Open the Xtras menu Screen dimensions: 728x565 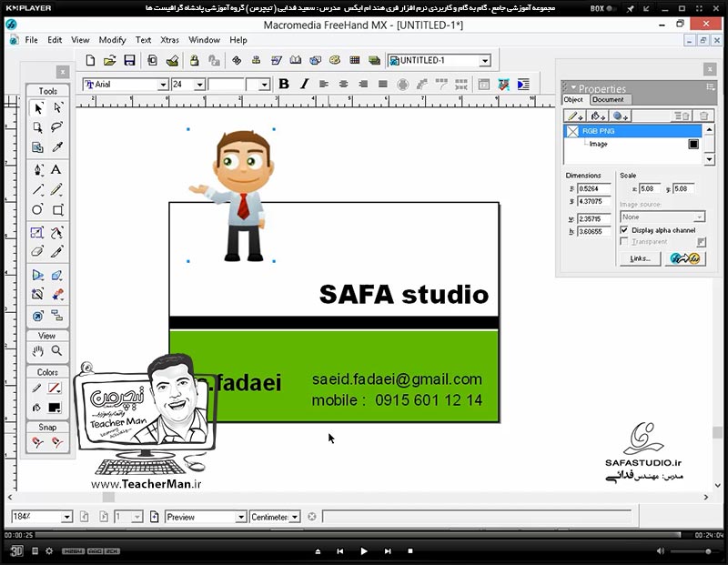click(169, 40)
